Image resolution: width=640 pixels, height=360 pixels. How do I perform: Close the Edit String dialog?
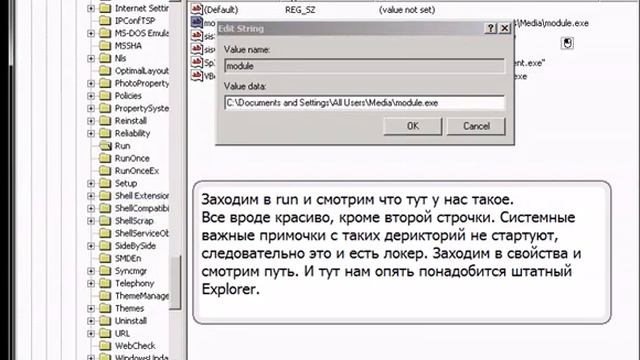tap(504, 28)
